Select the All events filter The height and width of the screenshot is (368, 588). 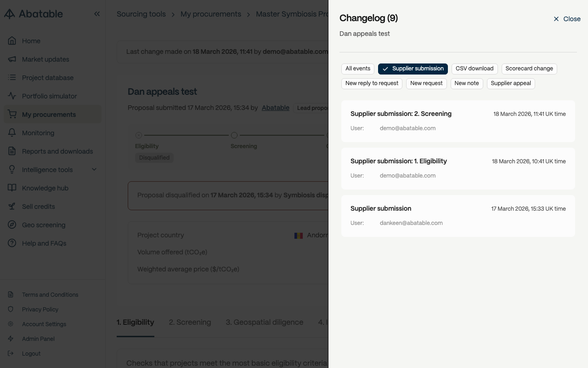pos(357,69)
